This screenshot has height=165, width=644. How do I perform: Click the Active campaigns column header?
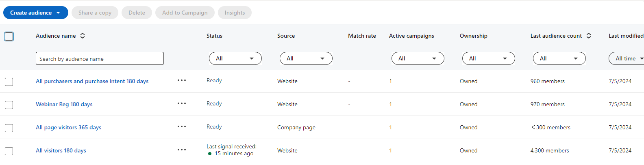point(411,36)
